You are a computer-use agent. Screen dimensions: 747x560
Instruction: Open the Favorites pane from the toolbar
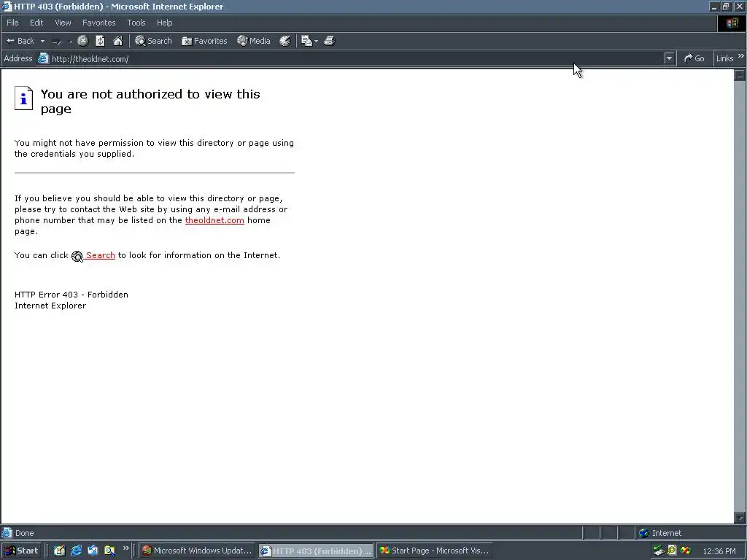point(204,41)
